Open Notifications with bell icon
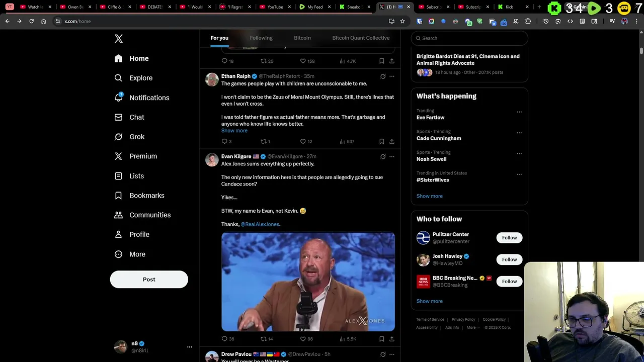 [142, 98]
